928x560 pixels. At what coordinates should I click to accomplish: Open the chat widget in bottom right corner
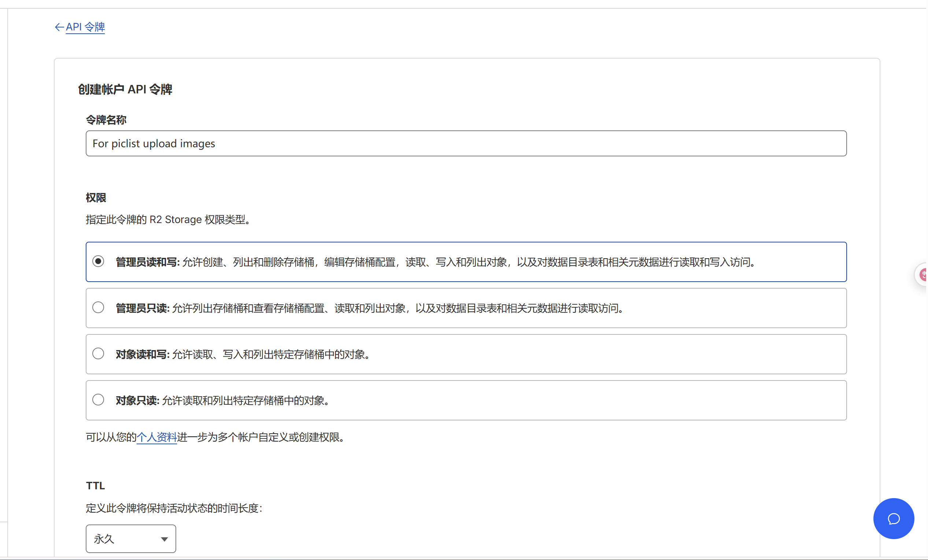pos(893,518)
